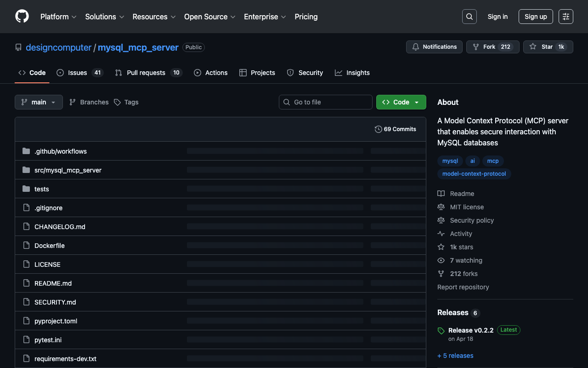The height and width of the screenshot is (368, 588).
Task: View the 69 Commits history
Action: click(396, 129)
